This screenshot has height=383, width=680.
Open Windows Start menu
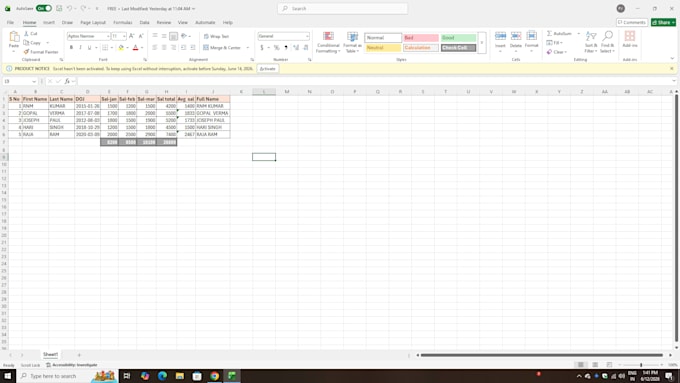tap(7, 376)
